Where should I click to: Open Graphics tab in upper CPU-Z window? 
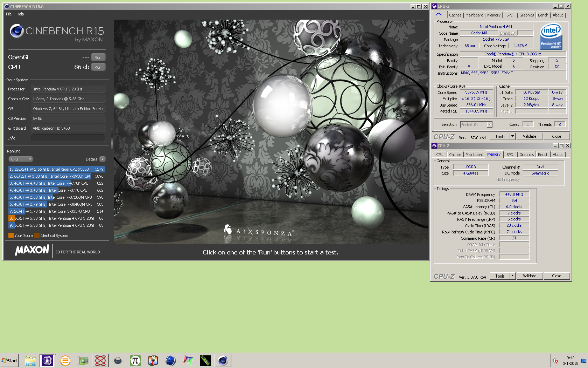[x=526, y=15]
